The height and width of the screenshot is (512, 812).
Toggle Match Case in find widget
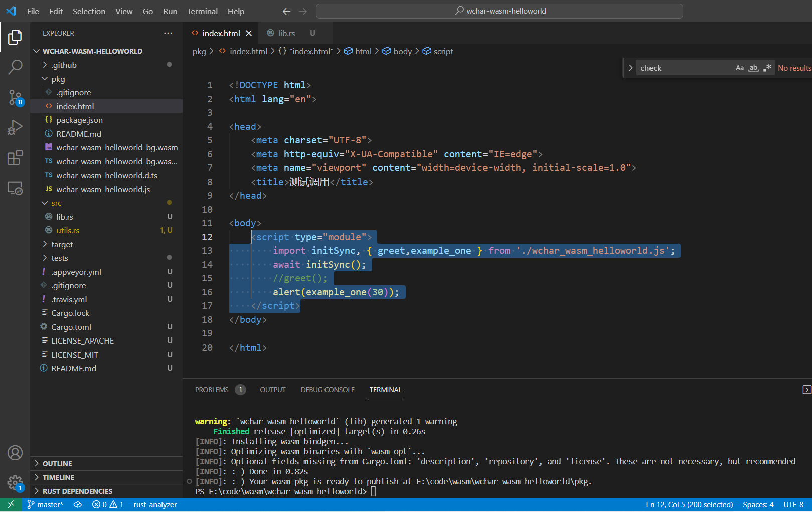coord(739,68)
